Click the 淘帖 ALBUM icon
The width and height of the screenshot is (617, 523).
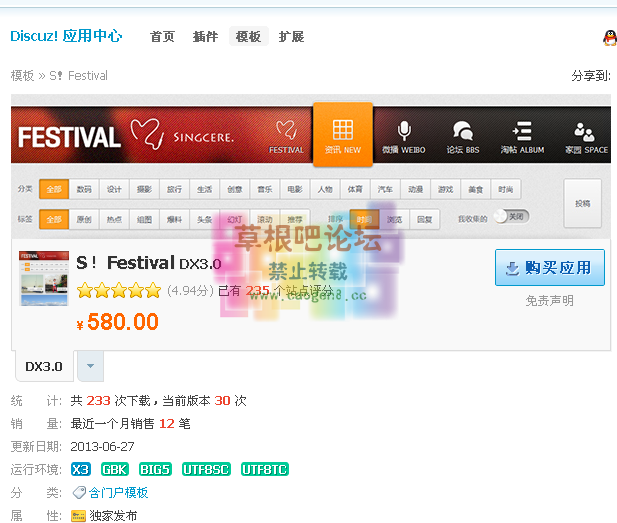click(x=522, y=131)
